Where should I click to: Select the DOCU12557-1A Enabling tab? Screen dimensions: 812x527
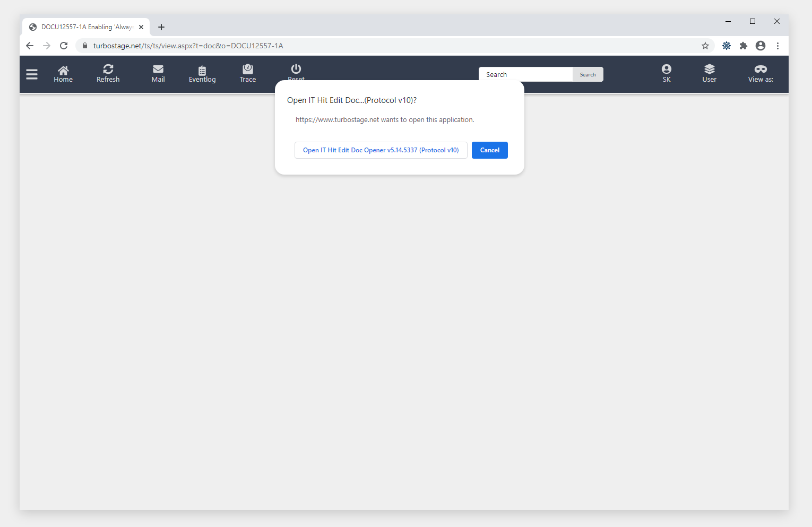pos(86,27)
